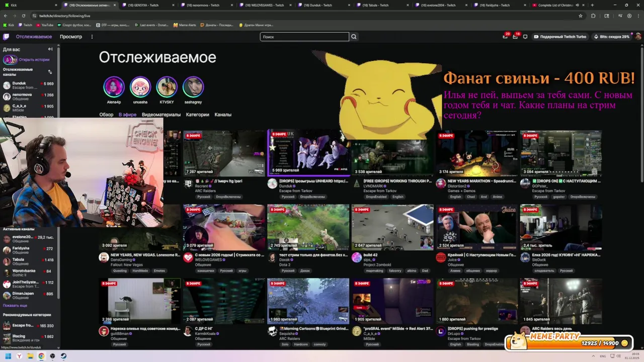The height and width of the screenshot is (362, 644).
Task: Open Faridysha channel in sidebar
Action: point(29,250)
